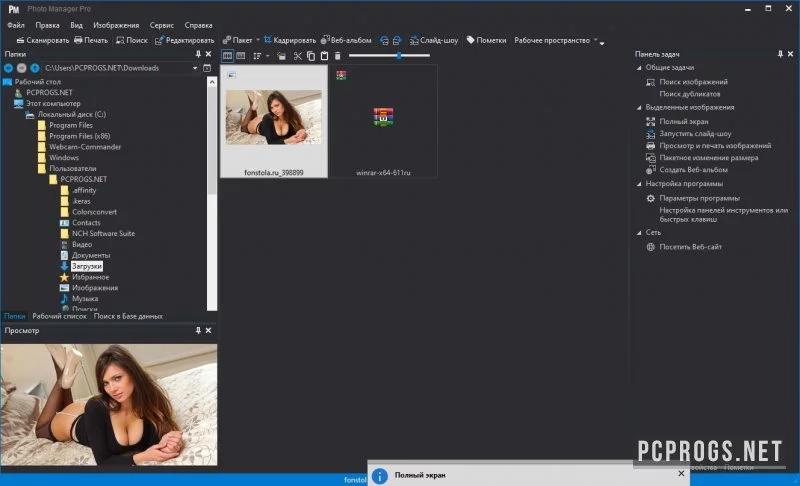The image size is (800, 486).
Task: Open the Справка menu
Action: point(198,25)
